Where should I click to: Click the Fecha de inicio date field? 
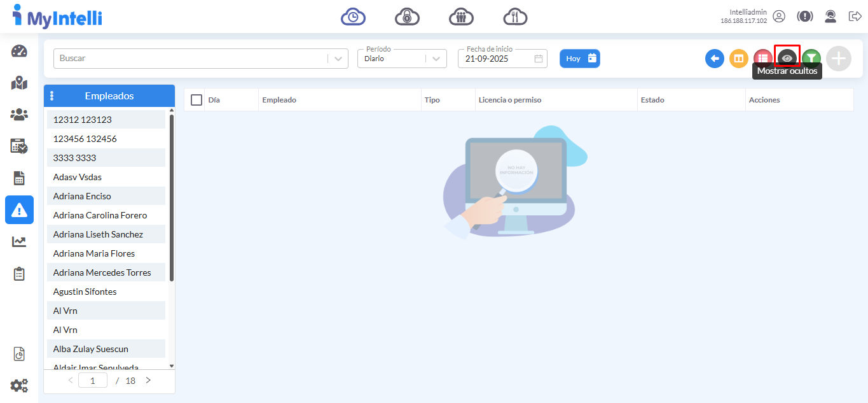point(496,59)
